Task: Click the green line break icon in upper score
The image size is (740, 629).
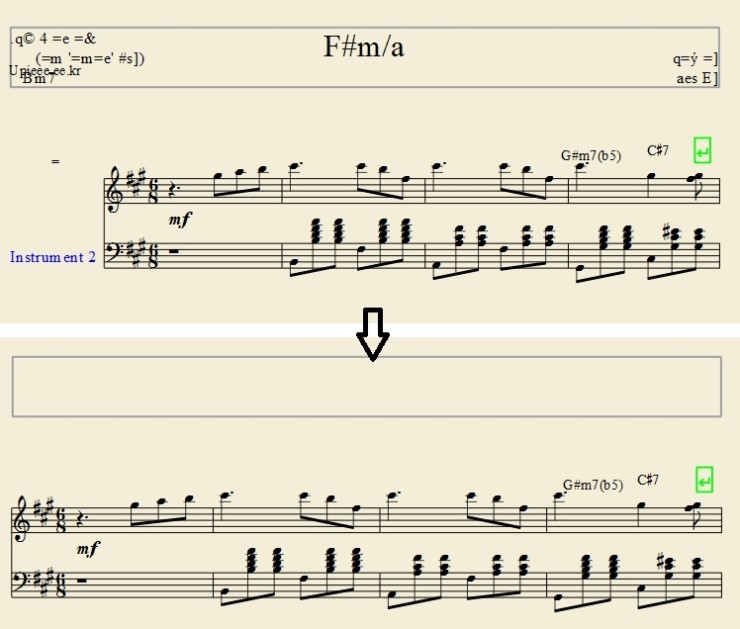Action: 702,151
